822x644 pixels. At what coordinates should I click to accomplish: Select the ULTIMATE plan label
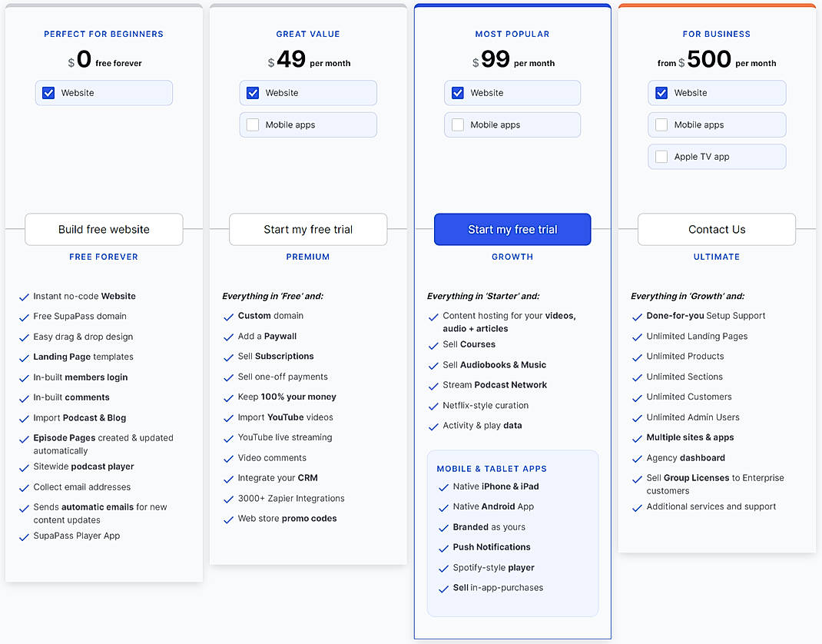[x=716, y=257]
